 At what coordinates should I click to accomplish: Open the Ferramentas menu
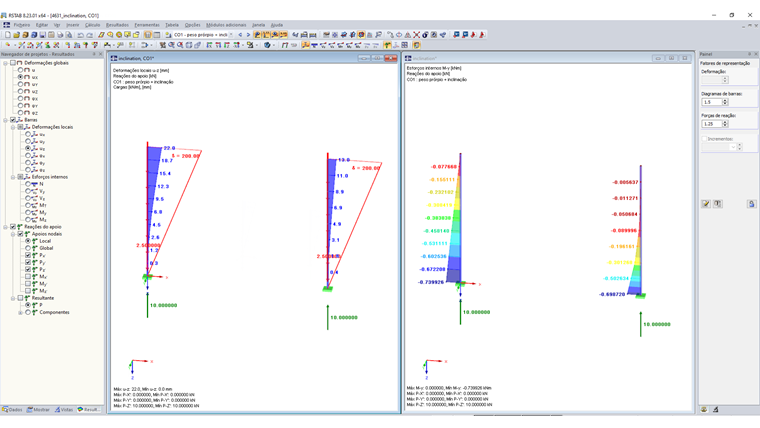(x=147, y=25)
